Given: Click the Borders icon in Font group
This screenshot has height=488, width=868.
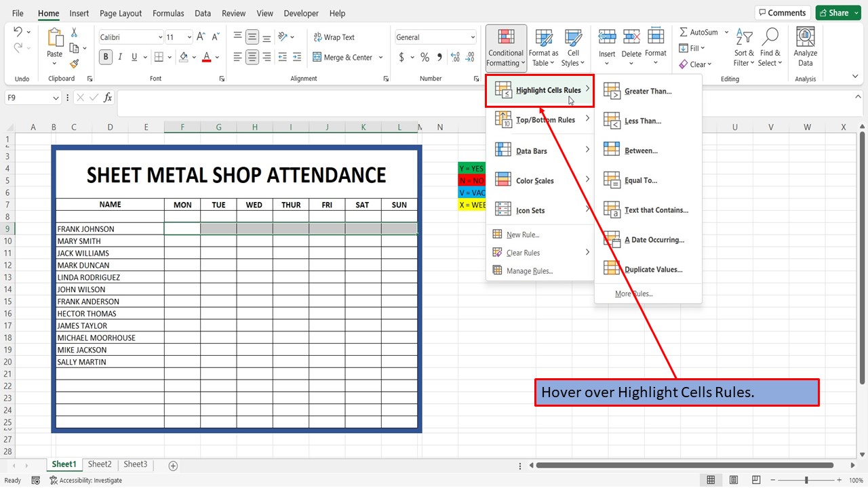Looking at the screenshot, I should point(159,57).
